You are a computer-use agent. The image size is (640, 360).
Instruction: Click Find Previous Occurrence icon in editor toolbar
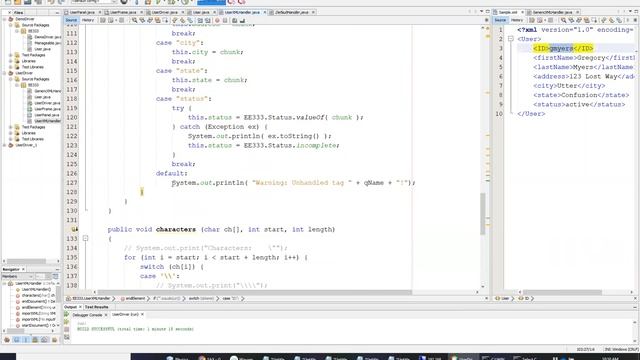(x=142, y=20)
